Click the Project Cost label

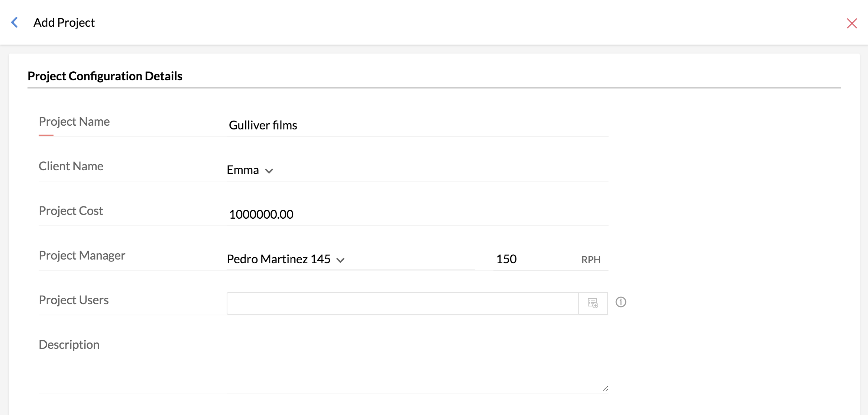[x=71, y=211]
